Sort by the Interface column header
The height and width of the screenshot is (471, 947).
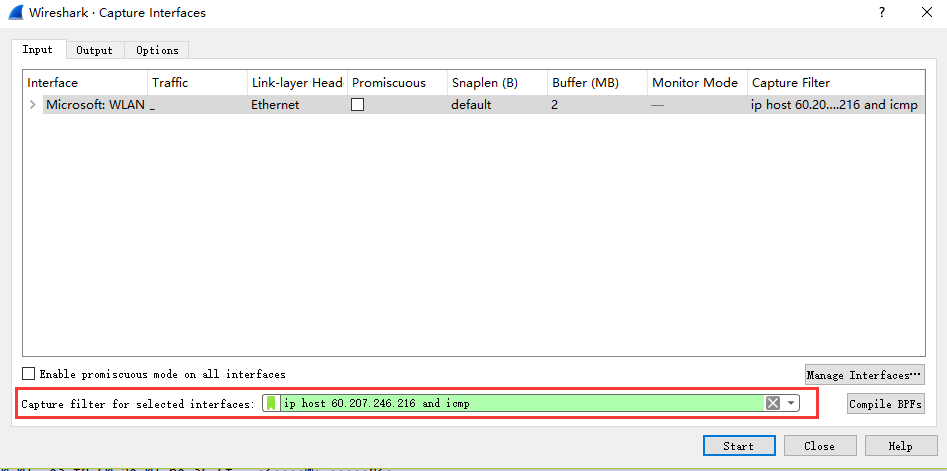pos(85,83)
